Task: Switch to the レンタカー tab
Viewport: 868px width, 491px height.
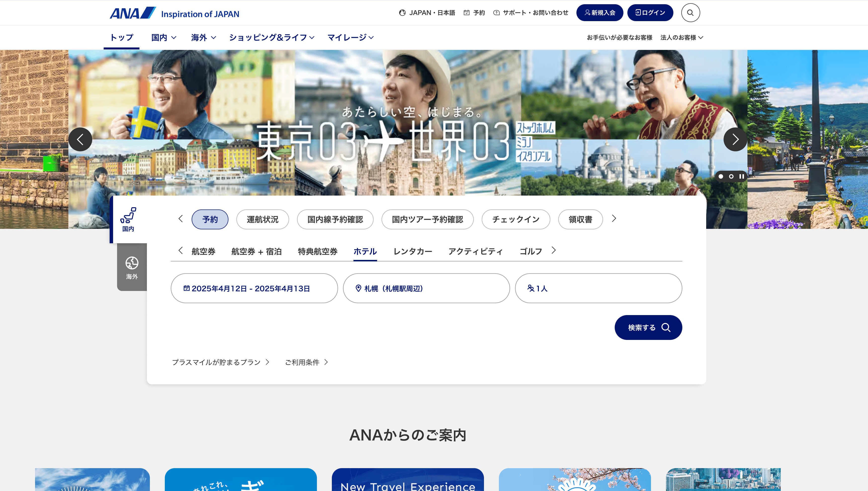Action: pyautogui.click(x=413, y=251)
